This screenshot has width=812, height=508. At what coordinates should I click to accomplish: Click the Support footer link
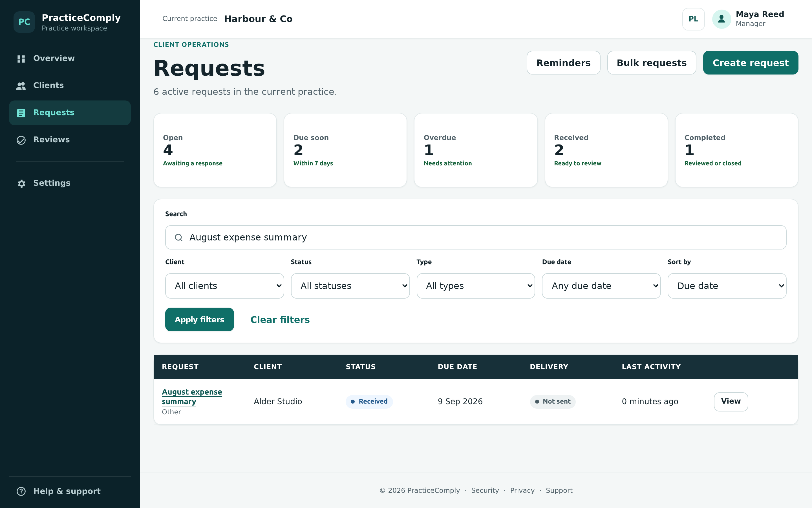click(x=559, y=491)
